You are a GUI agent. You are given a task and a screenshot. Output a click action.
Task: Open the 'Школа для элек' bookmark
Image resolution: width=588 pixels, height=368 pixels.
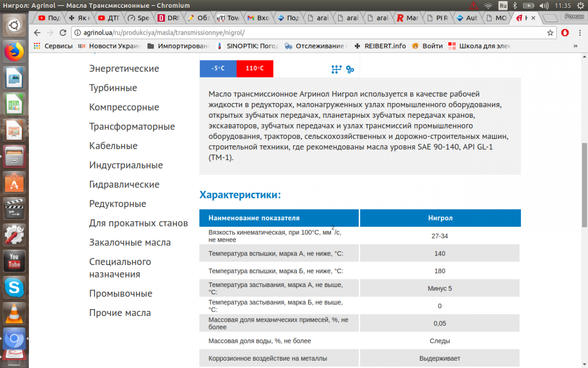pyautogui.click(x=480, y=46)
